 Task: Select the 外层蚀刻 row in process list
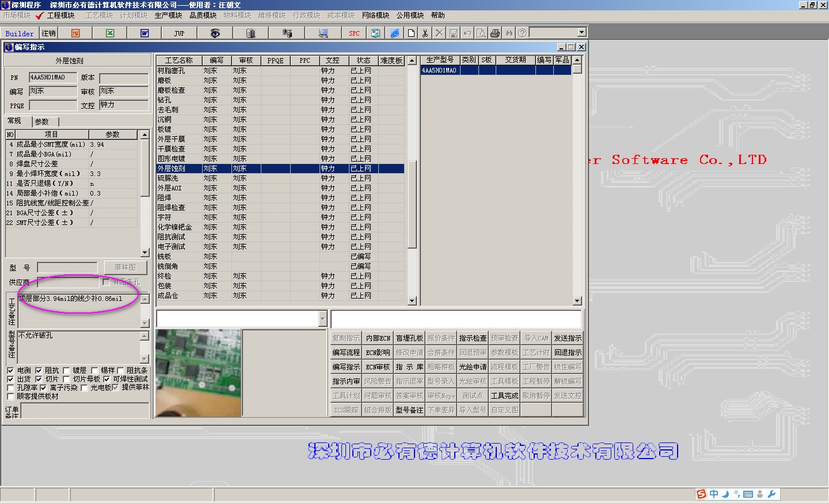tap(280, 169)
